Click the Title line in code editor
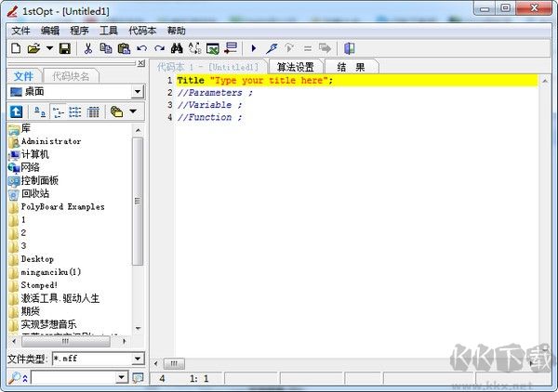This screenshot has height=392, width=558. click(x=357, y=81)
